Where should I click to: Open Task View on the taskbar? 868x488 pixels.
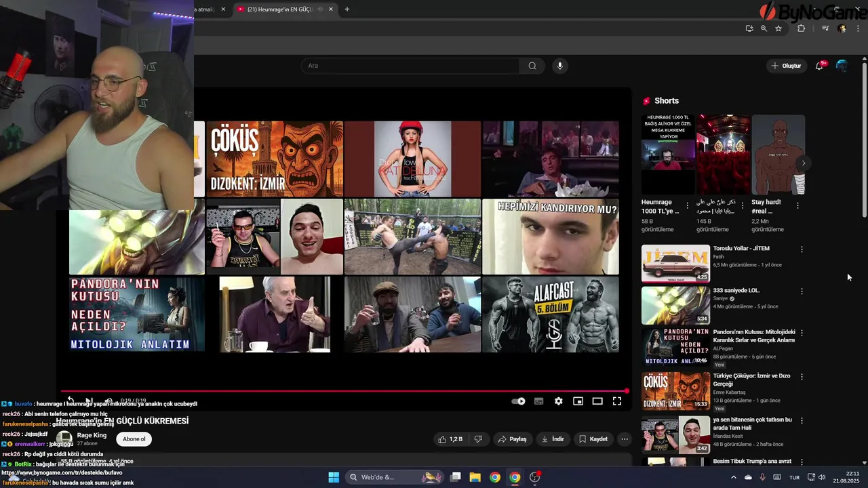(456, 477)
